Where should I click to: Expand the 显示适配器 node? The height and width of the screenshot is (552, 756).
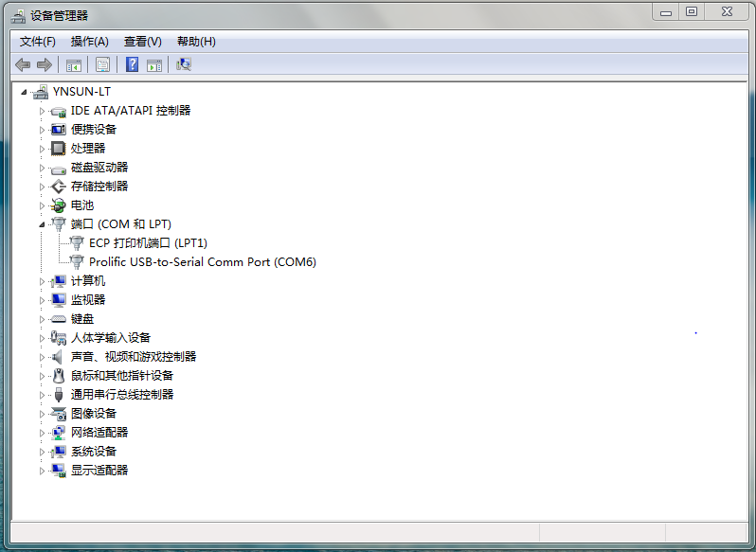click(42, 472)
